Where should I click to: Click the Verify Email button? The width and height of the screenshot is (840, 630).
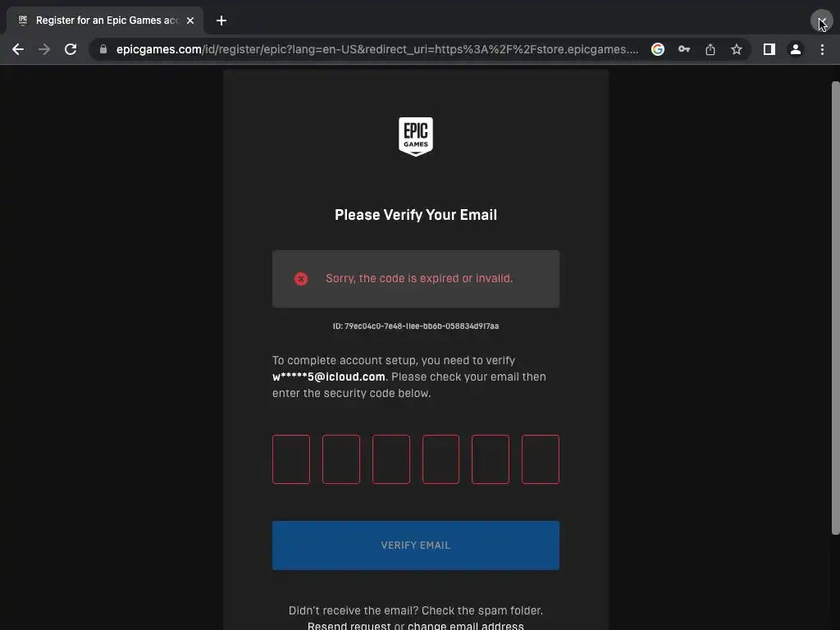(x=416, y=546)
